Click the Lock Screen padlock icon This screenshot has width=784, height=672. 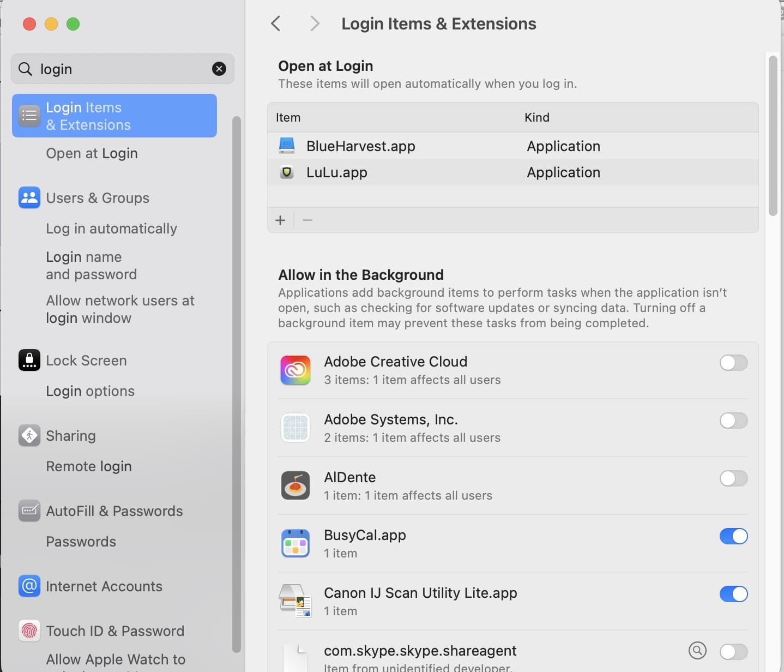pyautogui.click(x=29, y=360)
